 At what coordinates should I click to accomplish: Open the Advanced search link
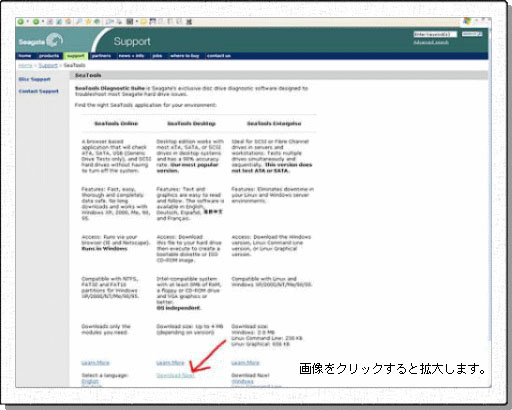tap(431, 42)
